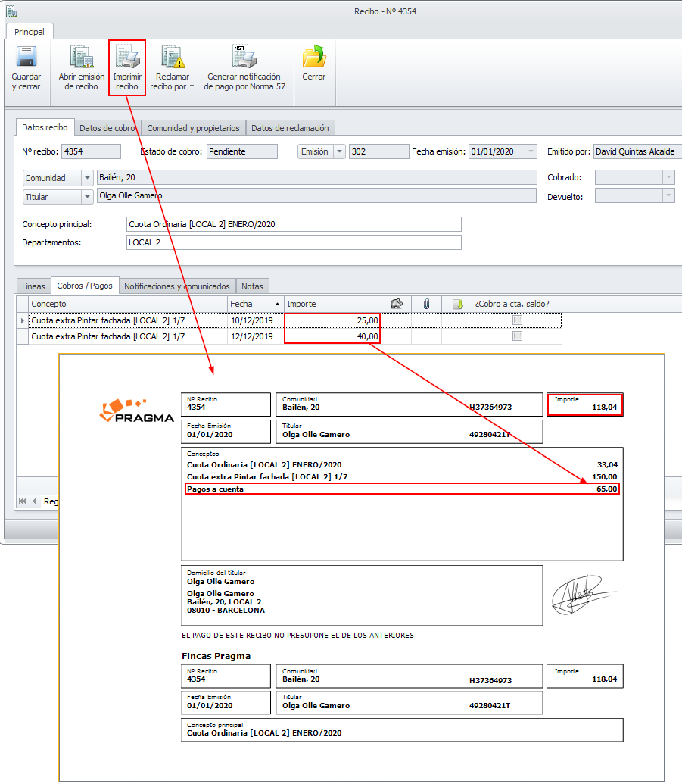Expand the Emisión dropdown arrow
The image size is (682, 784).
[x=339, y=151]
